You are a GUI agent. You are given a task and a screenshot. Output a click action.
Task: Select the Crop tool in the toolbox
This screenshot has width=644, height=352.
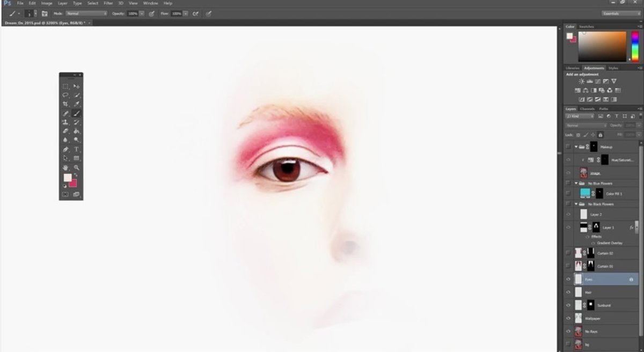(65, 104)
